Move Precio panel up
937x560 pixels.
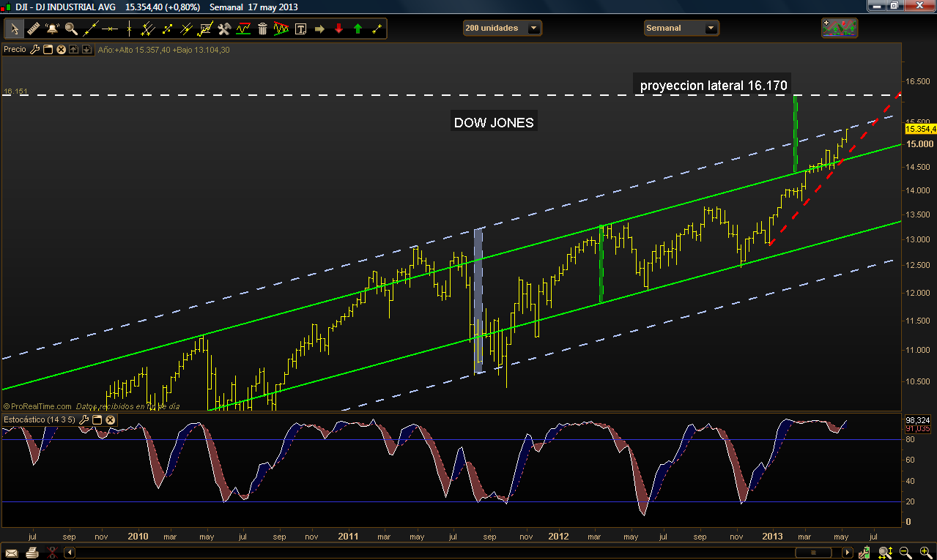point(74,50)
